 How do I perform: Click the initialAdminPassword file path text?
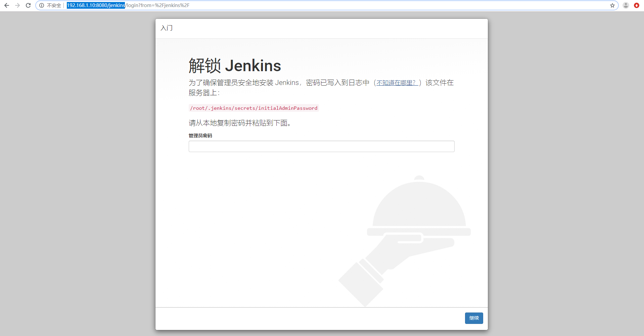[x=253, y=108]
